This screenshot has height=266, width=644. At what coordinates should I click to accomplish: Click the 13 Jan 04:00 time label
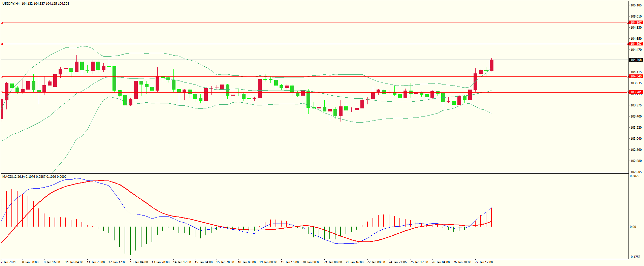[139, 262]
